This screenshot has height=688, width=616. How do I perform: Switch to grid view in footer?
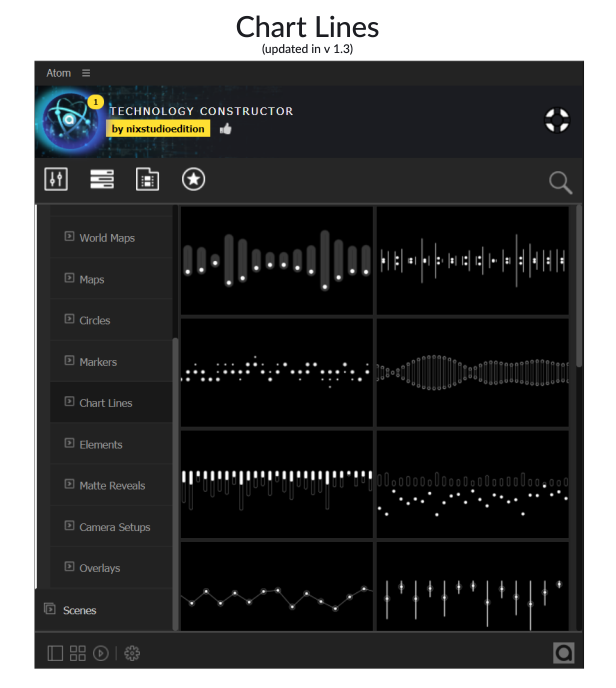tap(78, 653)
